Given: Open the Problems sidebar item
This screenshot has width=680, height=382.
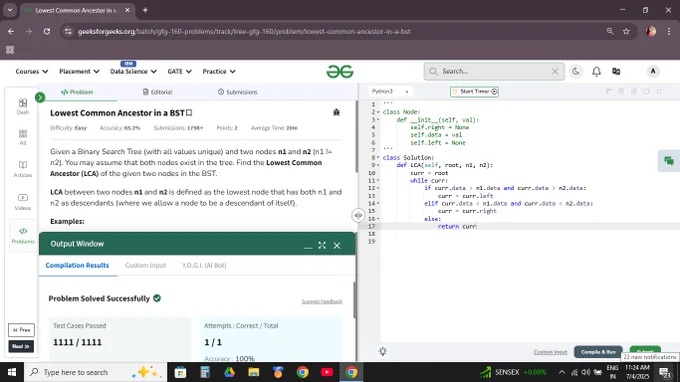Looking at the screenshot, I should pos(23,235).
